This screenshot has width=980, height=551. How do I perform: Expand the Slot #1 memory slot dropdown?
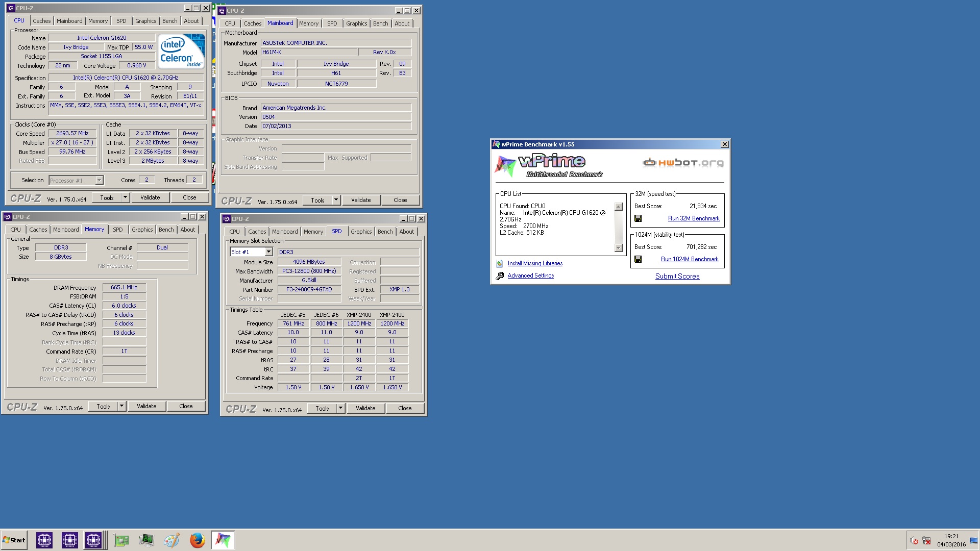coord(268,252)
